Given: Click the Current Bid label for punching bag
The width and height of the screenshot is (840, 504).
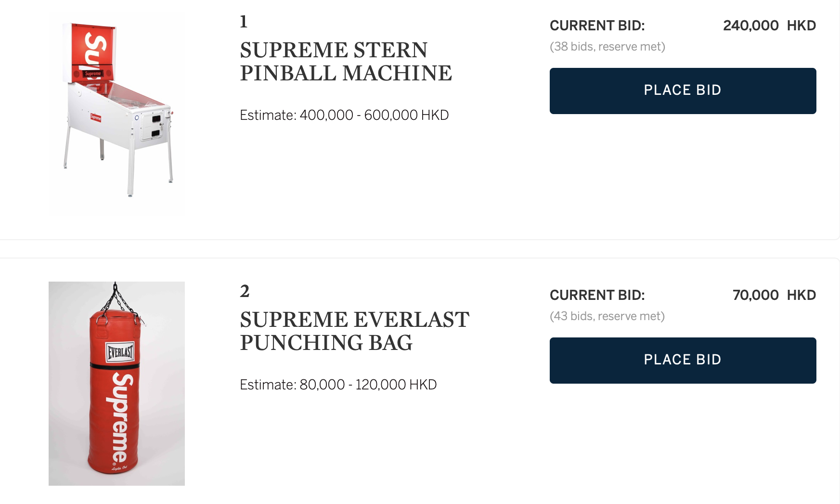Looking at the screenshot, I should (597, 295).
